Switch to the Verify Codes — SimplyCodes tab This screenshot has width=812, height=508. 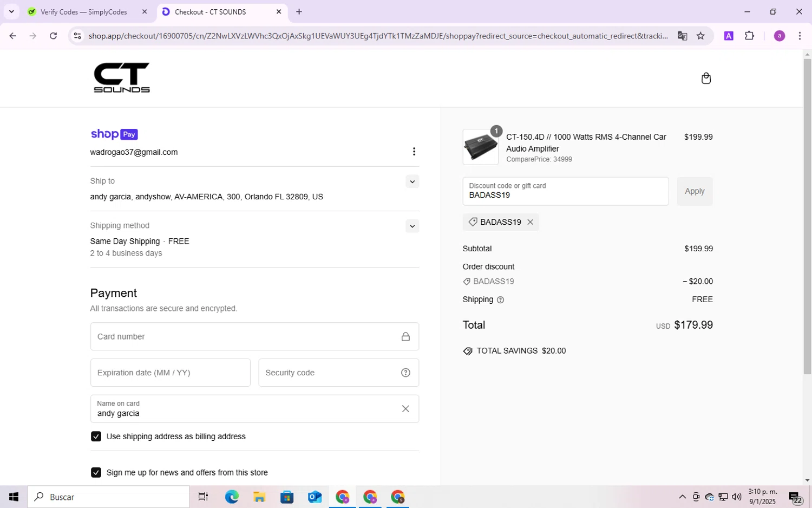pos(84,11)
